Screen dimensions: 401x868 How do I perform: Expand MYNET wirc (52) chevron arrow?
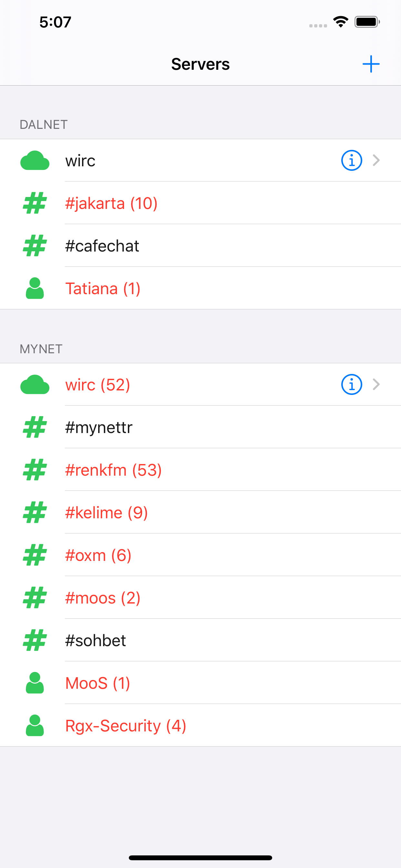click(x=376, y=385)
